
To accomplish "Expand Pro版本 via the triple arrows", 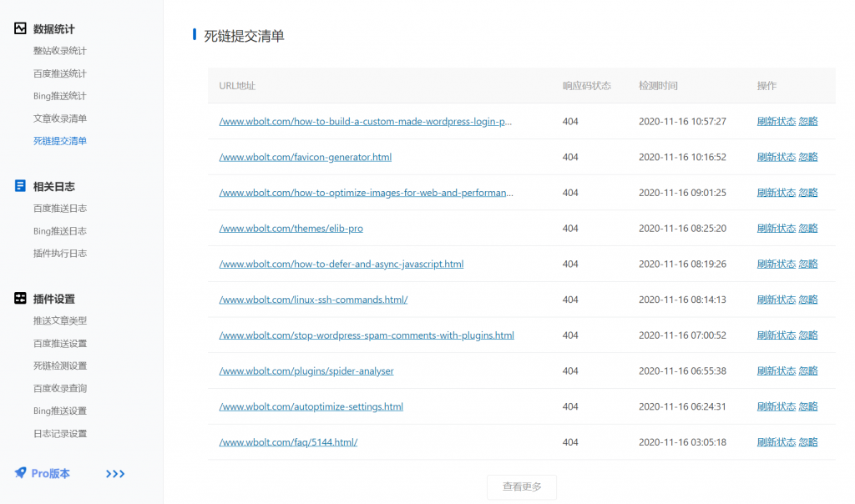I will [115, 474].
